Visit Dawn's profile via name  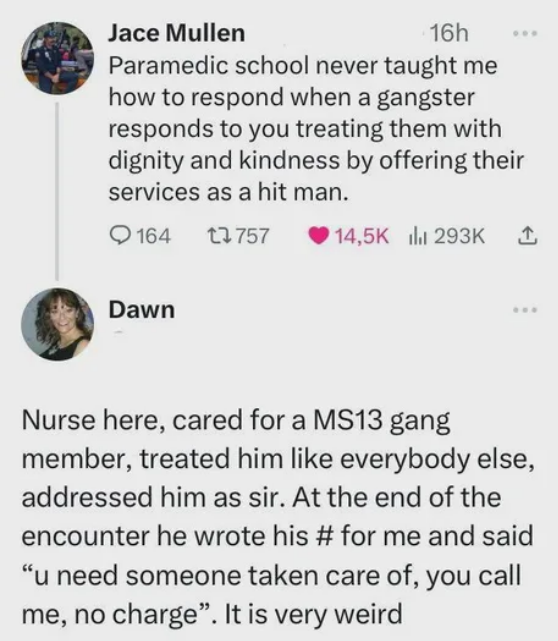coord(141,310)
